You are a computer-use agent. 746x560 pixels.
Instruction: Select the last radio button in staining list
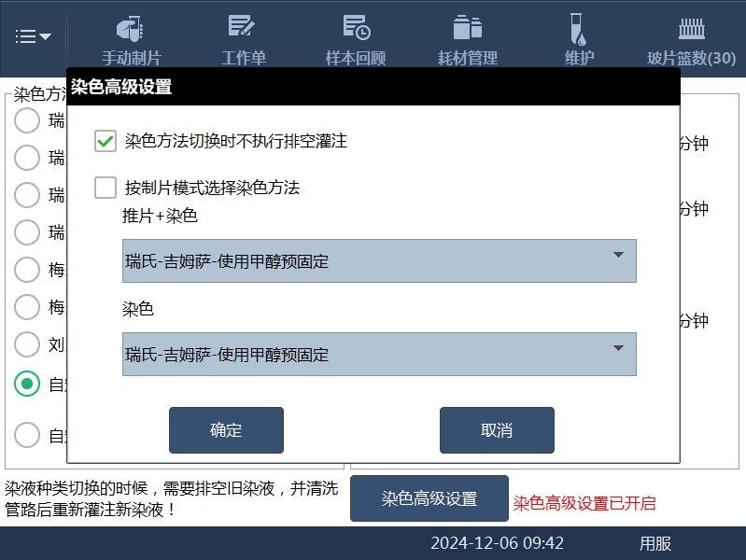click(28, 435)
